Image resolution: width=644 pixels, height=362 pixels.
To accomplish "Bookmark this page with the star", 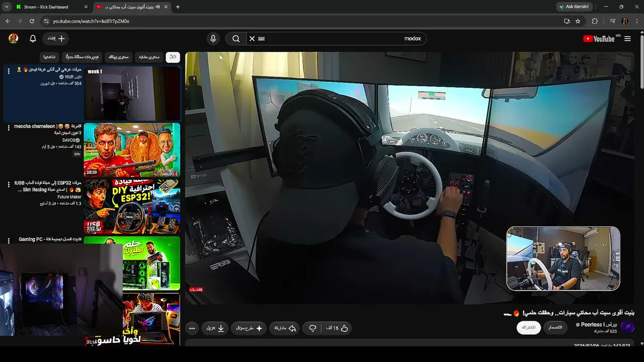I will [x=578, y=21].
